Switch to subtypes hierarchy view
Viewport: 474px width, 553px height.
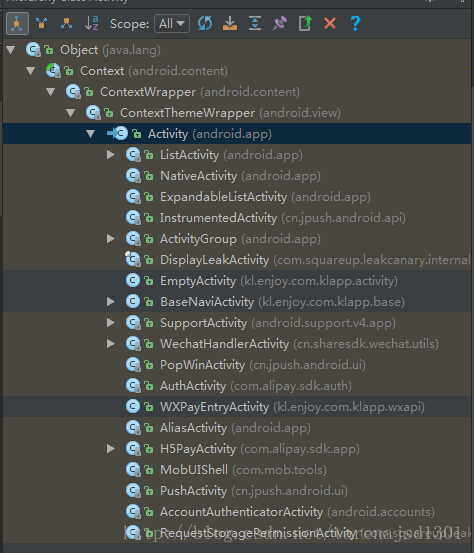(66, 24)
